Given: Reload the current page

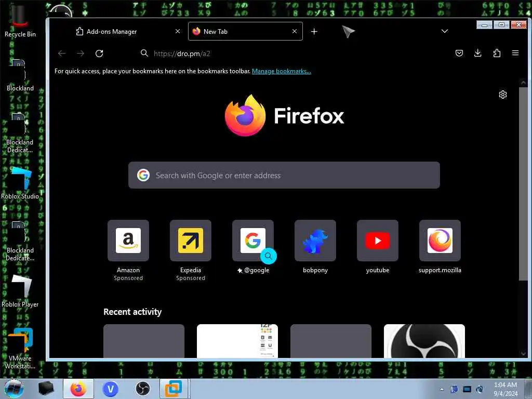Looking at the screenshot, I should click(x=99, y=54).
